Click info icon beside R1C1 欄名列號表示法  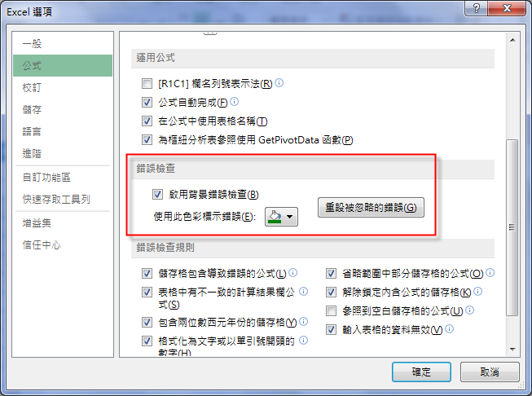tap(279, 83)
